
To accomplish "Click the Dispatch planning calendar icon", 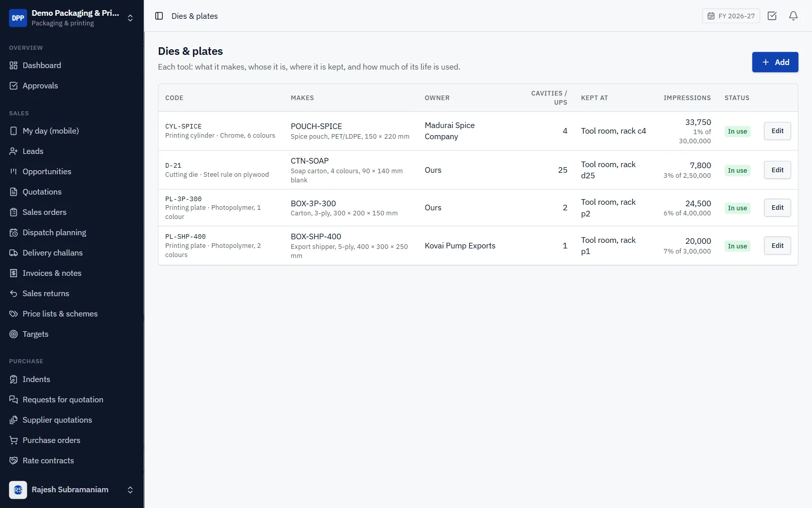I will click(x=14, y=233).
